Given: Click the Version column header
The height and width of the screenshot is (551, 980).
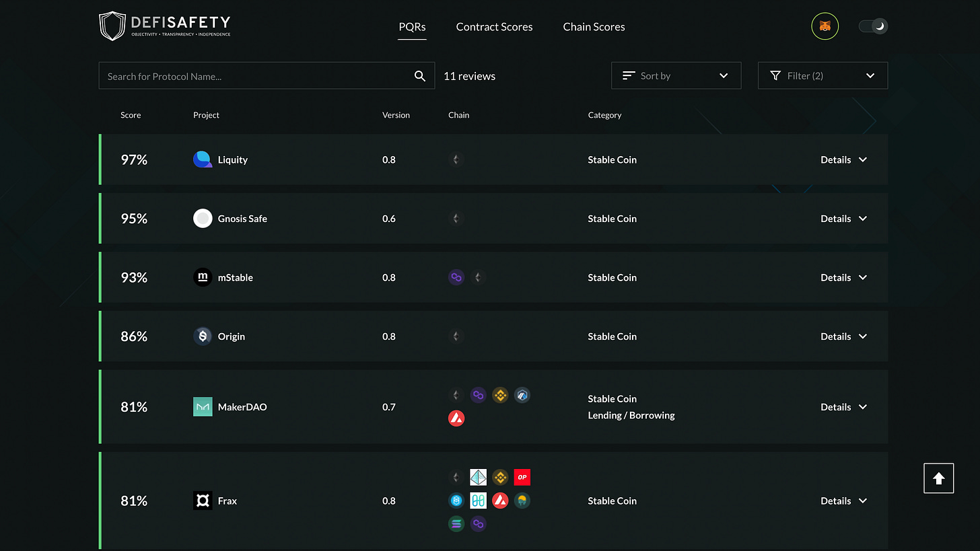Looking at the screenshot, I should point(396,115).
